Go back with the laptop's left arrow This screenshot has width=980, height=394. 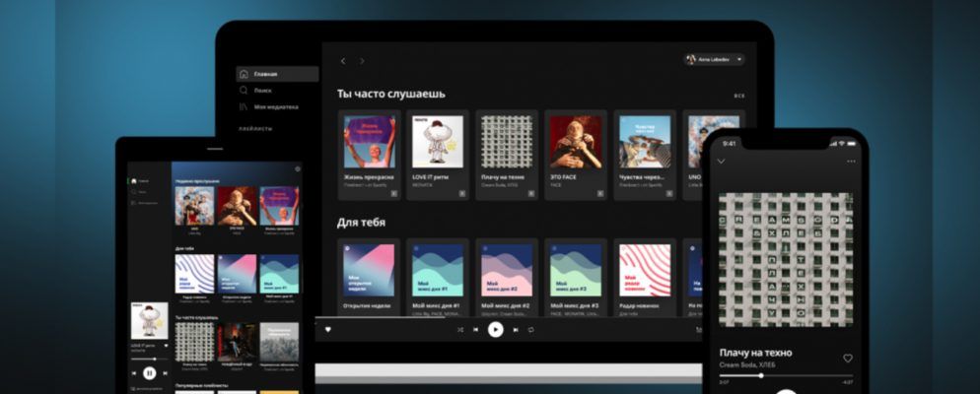(343, 61)
